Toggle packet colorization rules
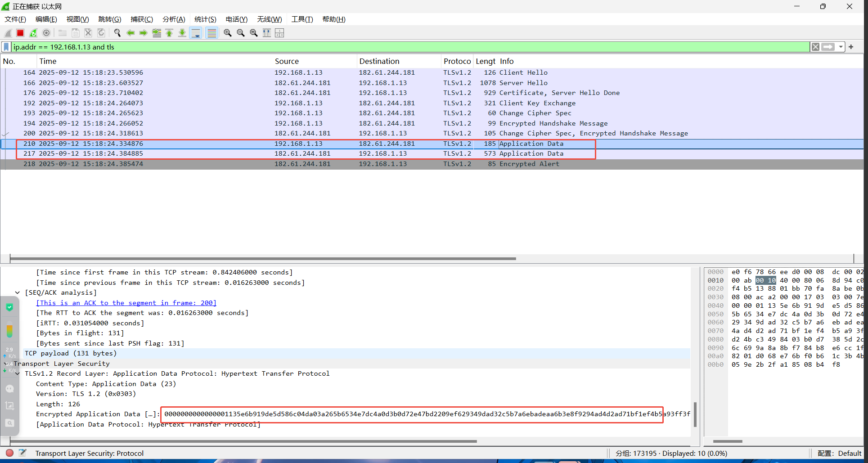 pos(212,33)
